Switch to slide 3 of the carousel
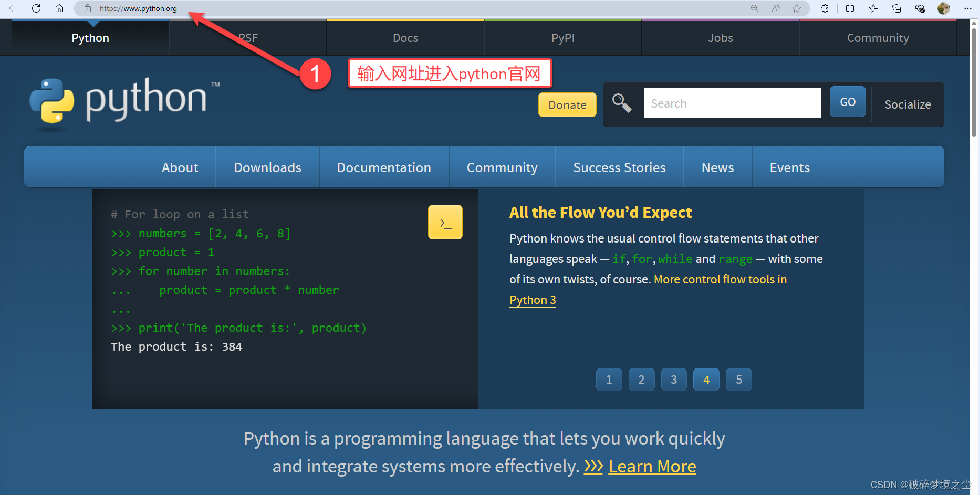 pos(674,380)
